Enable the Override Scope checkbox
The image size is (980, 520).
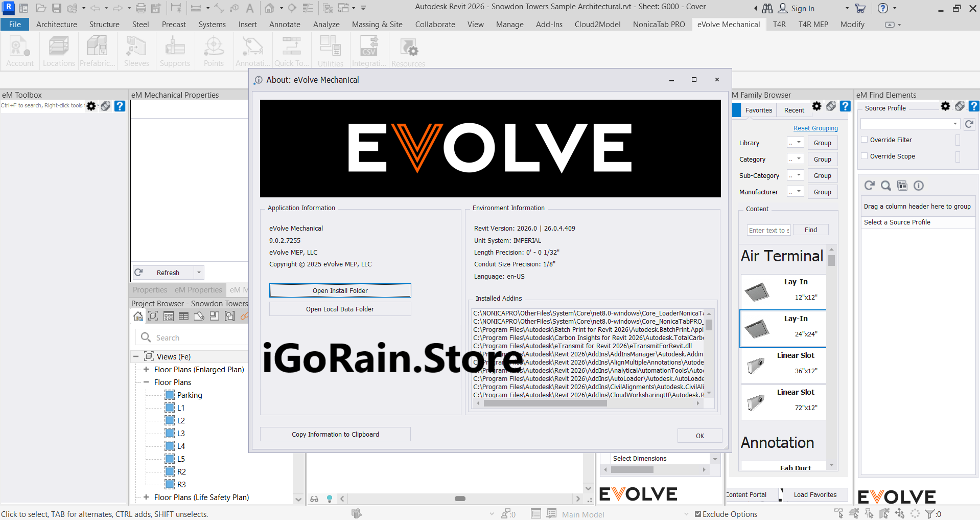click(x=864, y=156)
